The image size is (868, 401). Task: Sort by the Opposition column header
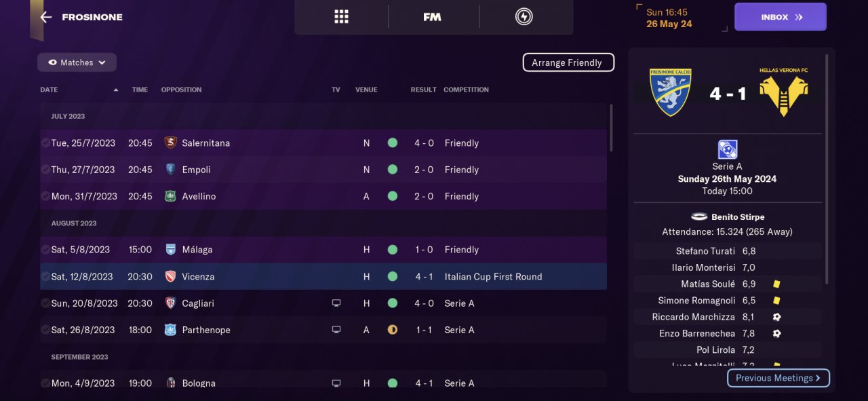tap(181, 90)
